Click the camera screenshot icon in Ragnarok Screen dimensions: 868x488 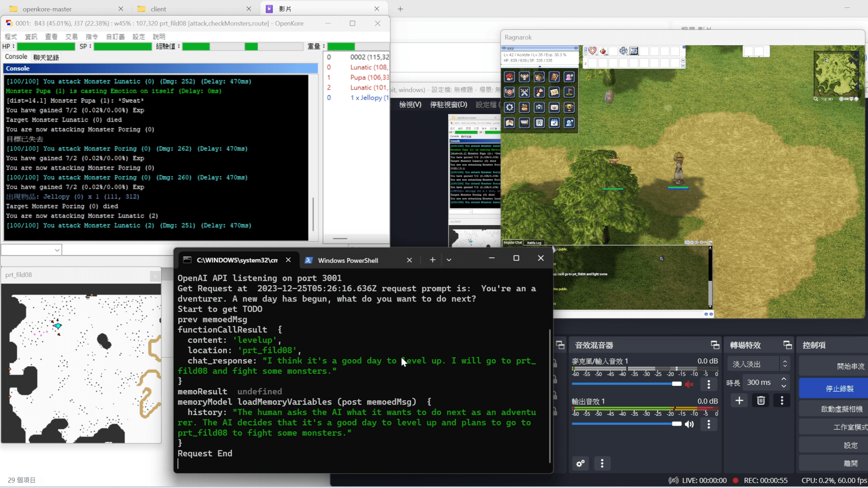tap(539, 108)
